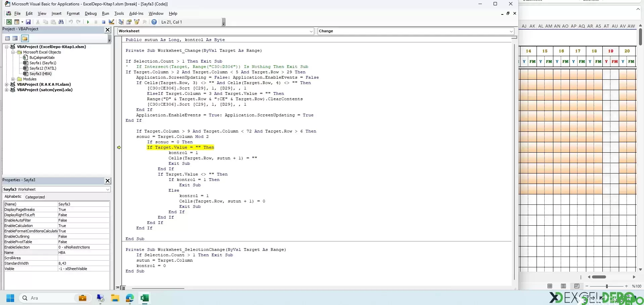Open the Change procedure dropdown
The height and width of the screenshot is (305, 644).
click(511, 31)
